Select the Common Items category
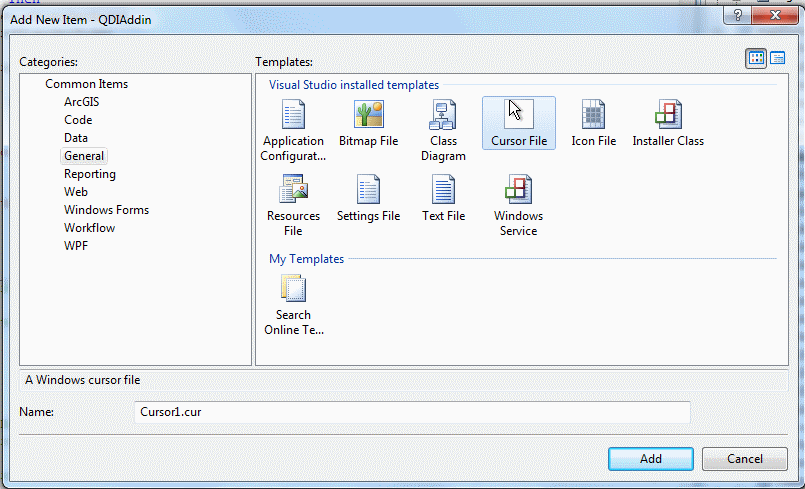Screen dimensions: 805x489 tap(86, 84)
